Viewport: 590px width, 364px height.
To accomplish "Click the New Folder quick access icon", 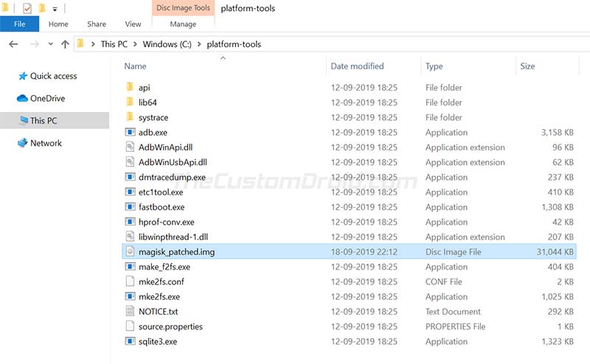I will 42,8.
